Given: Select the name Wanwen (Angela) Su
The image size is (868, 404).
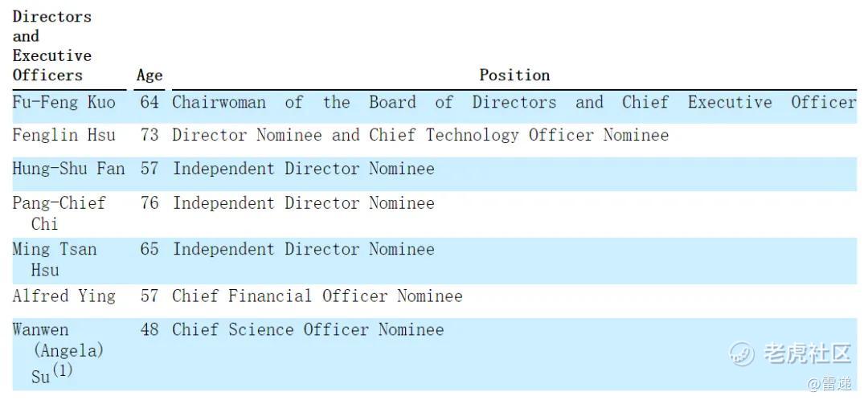Looking at the screenshot, I should click(58, 352).
